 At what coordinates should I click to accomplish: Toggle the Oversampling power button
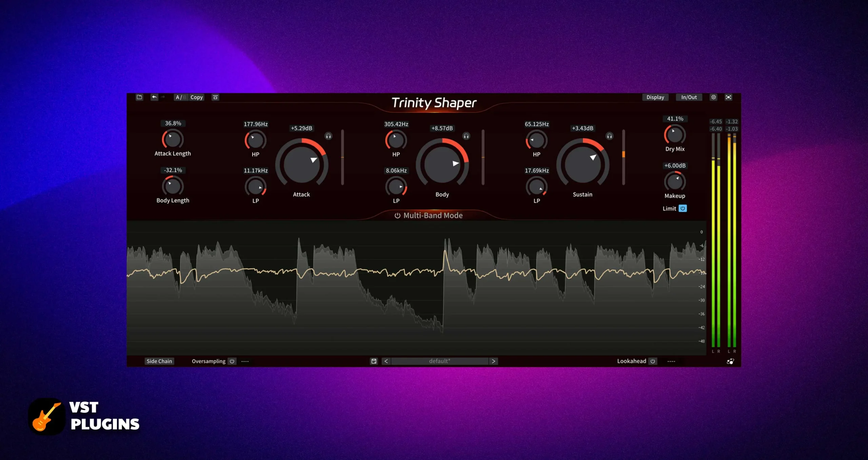click(x=232, y=361)
